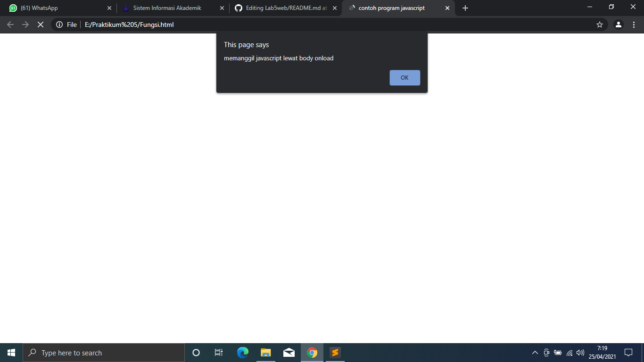Screen dimensions: 644x362
Task: Click the browser profile avatar icon
Action: coord(619,24)
